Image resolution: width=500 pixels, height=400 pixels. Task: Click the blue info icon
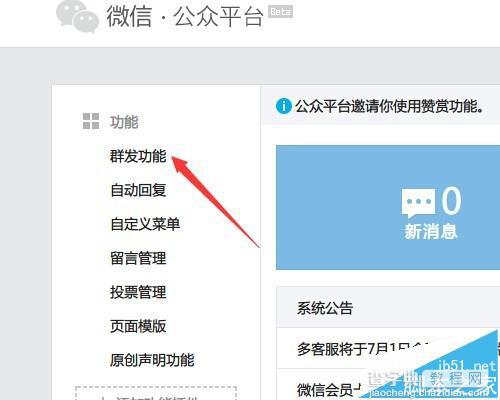click(284, 106)
